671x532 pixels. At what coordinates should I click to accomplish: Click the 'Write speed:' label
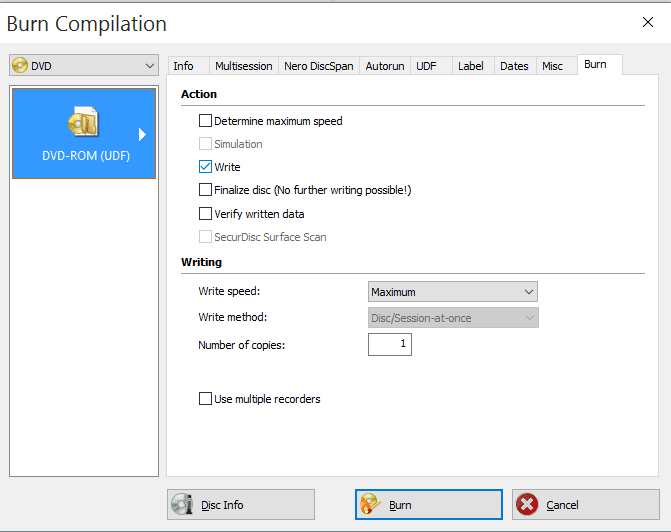coord(229,291)
